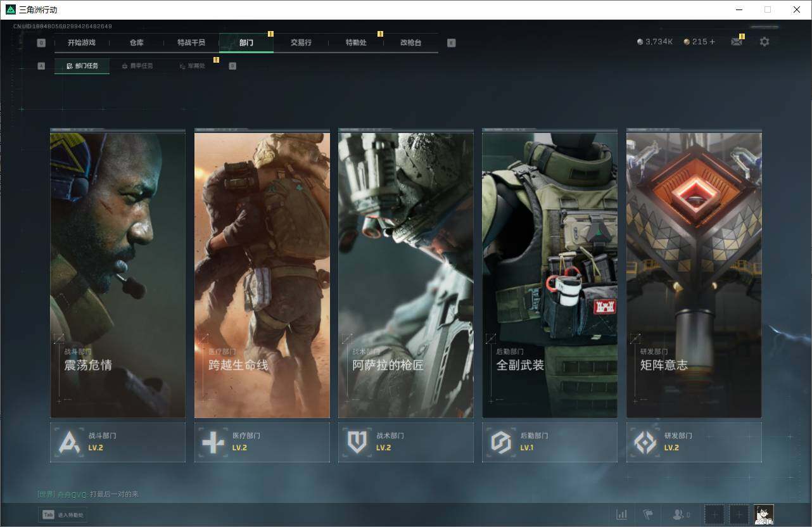The width and height of the screenshot is (812, 527).
Task: Click the 后勤部门 hexagon icon
Action: point(501,442)
